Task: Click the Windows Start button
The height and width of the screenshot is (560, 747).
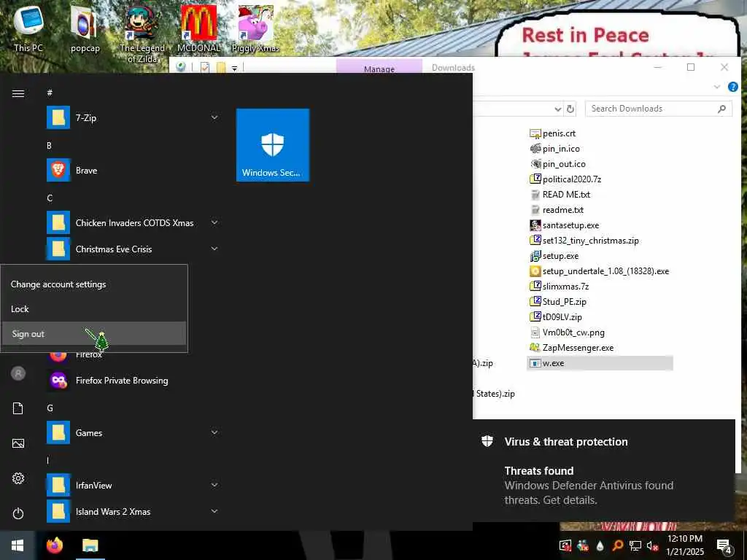Action: 18,545
